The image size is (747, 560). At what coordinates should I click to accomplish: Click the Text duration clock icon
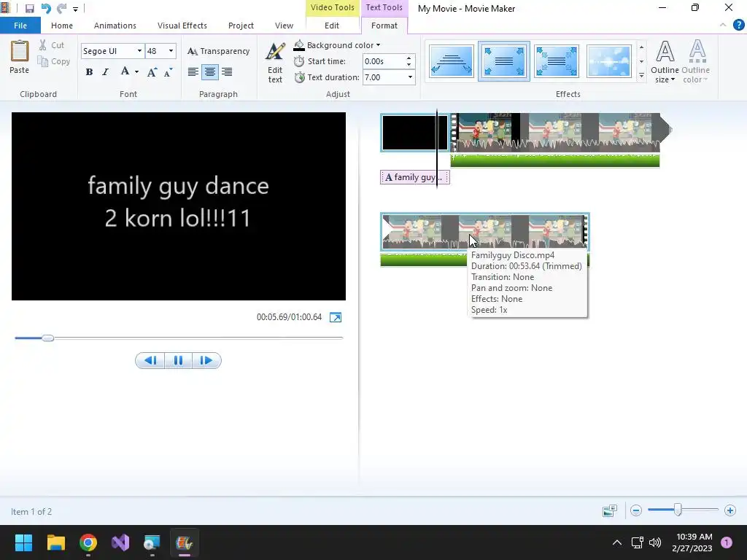point(299,77)
